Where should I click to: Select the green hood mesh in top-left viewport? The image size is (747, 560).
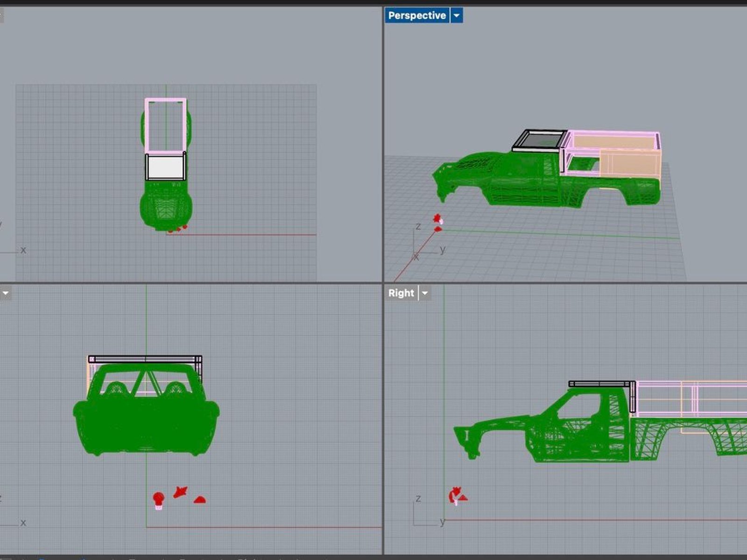click(166, 205)
